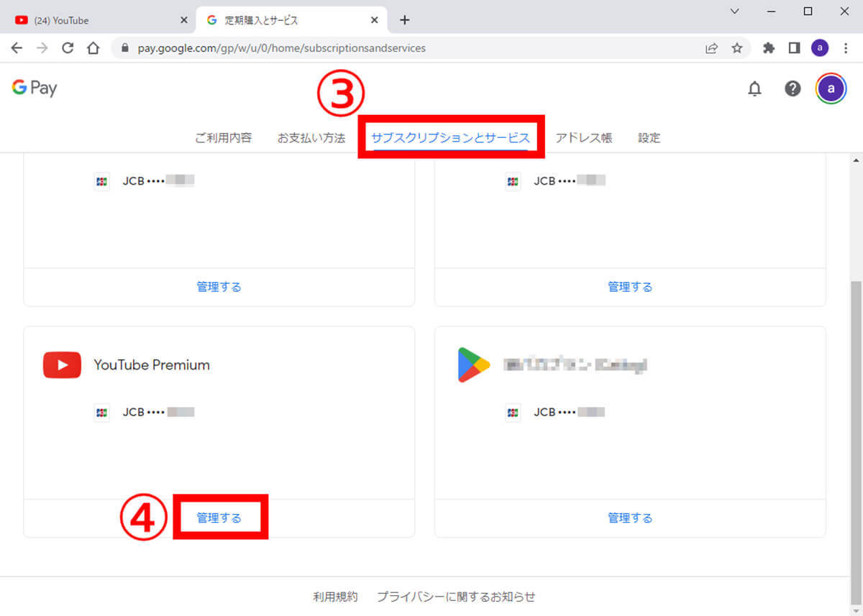Toggle the browser side panel
The width and height of the screenshot is (863, 616).
point(794,48)
